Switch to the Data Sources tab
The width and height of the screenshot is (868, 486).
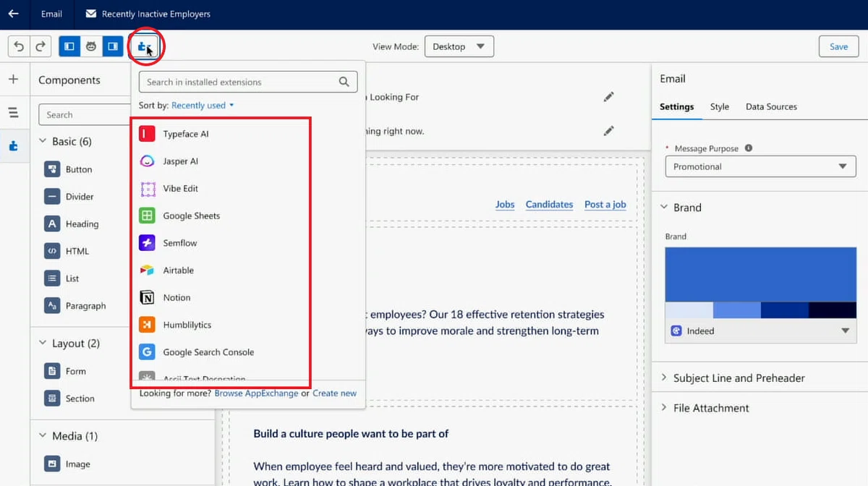771,107
